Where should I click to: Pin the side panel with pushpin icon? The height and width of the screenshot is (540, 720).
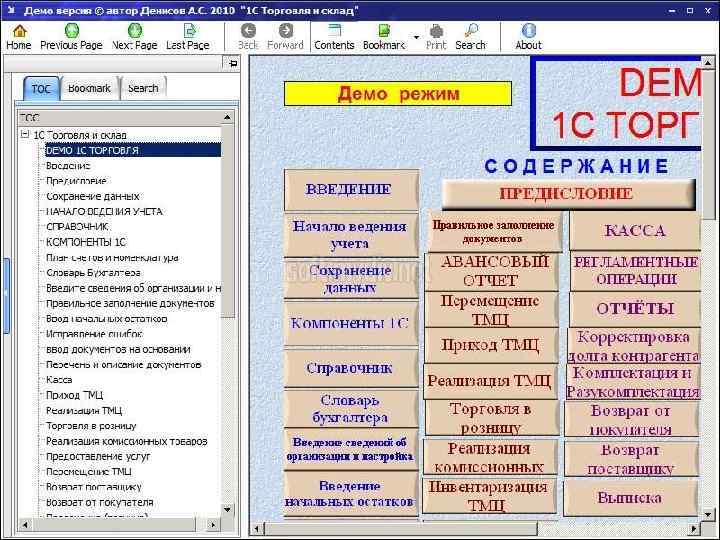click(233, 63)
